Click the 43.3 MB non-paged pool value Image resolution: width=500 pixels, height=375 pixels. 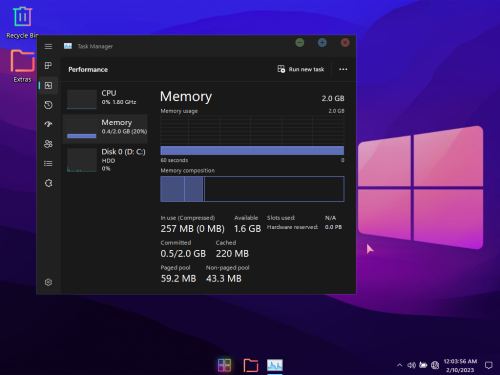point(224,279)
